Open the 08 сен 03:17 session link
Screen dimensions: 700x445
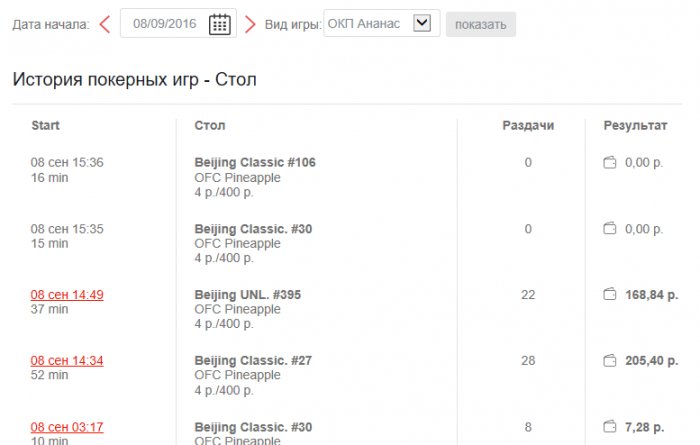pos(67,427)
